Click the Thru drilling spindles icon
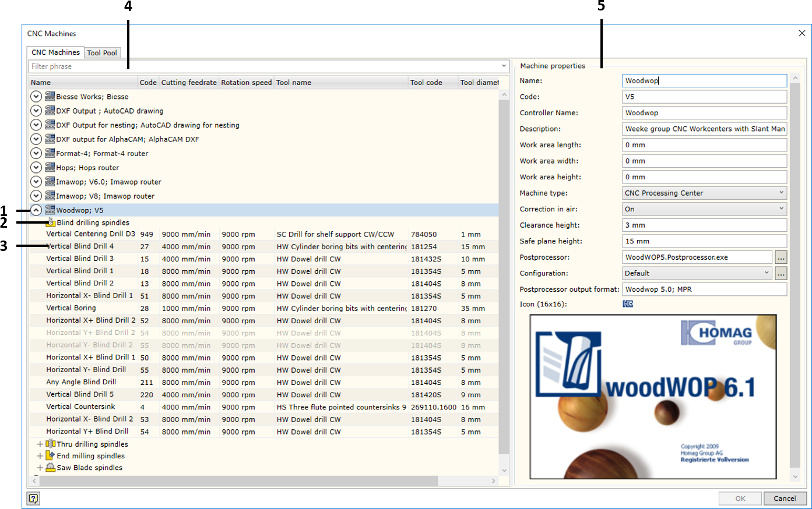 tap(51, 444)
